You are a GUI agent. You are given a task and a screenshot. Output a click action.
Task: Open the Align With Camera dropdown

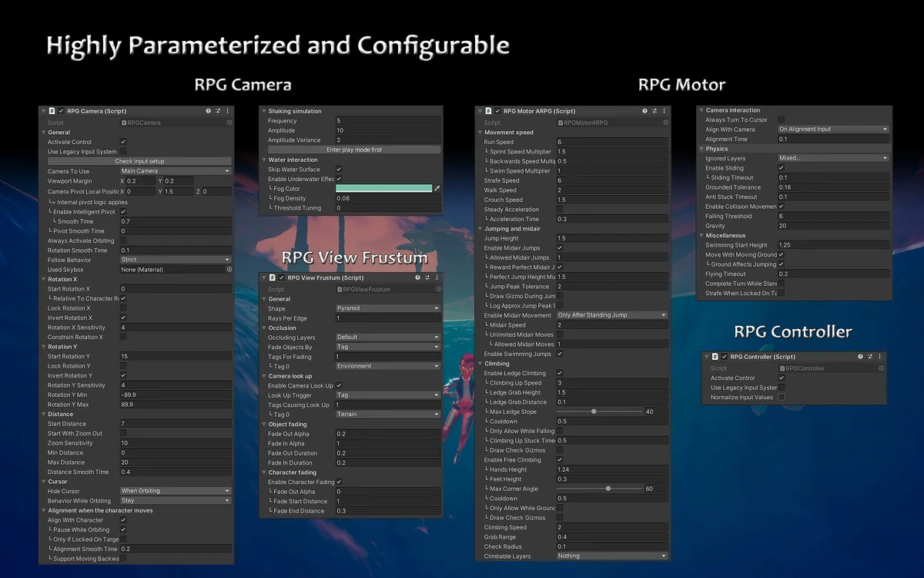click(833, 129)
